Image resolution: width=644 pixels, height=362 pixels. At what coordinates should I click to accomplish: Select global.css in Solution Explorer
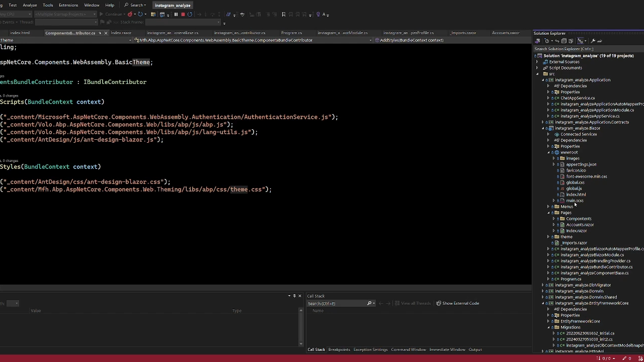(575, 183)
